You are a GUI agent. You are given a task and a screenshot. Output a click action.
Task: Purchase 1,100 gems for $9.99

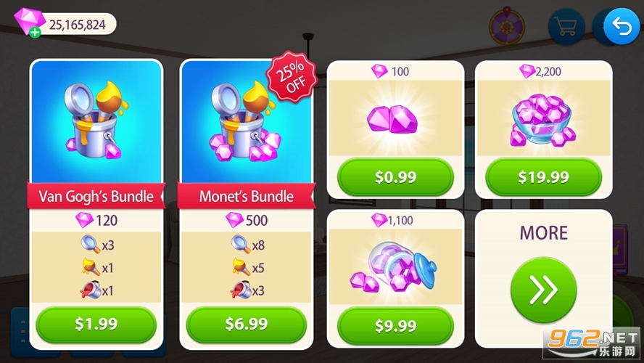tap(395, 326)
